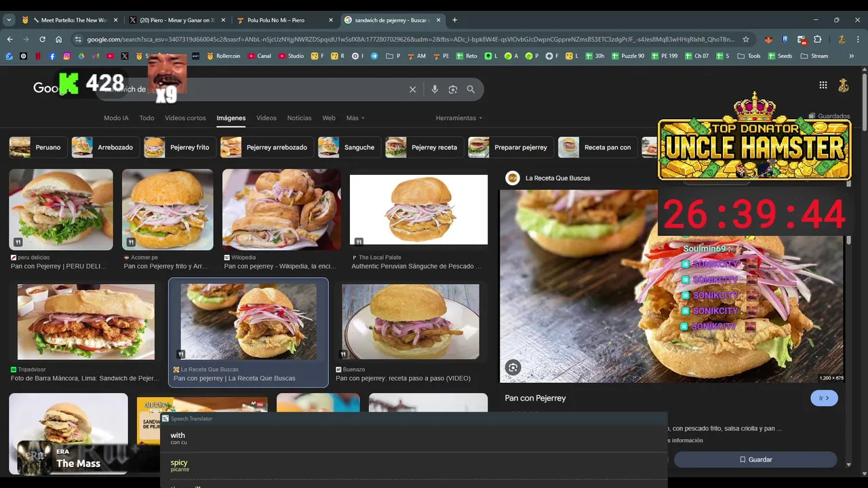Open the Gmail bookmark icon

(x=96, y=56)
